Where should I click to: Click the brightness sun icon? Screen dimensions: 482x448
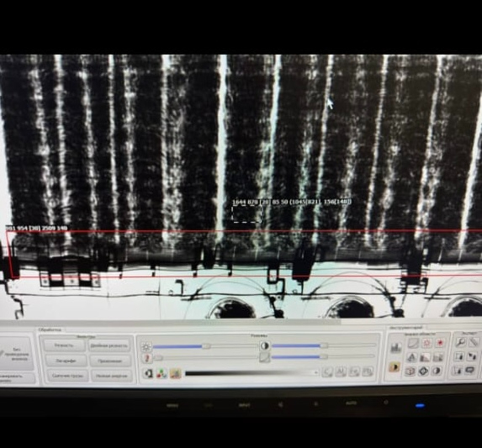click(x=146, y=347)
